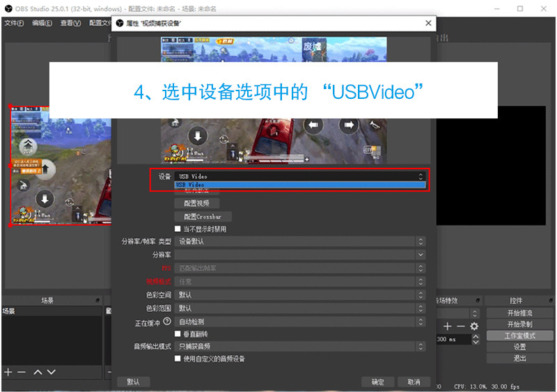Open the 设备 device dropdown
557x392 pixels.
(300, 176)
